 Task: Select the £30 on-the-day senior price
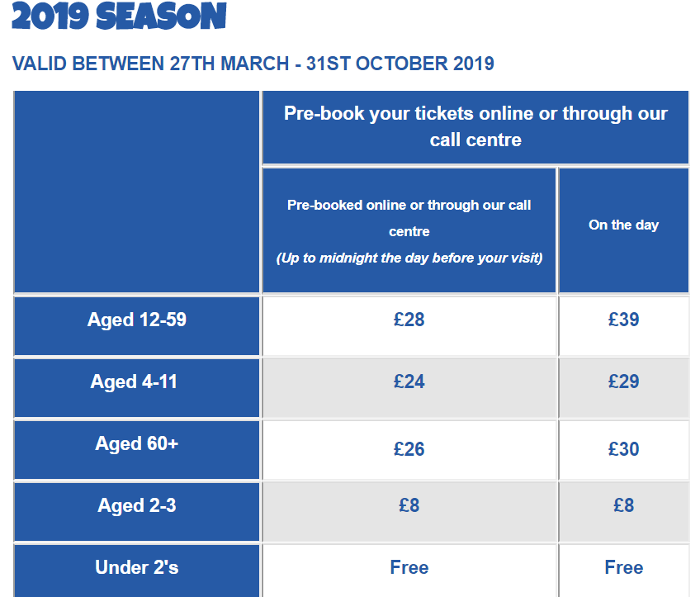click(623, 449)
